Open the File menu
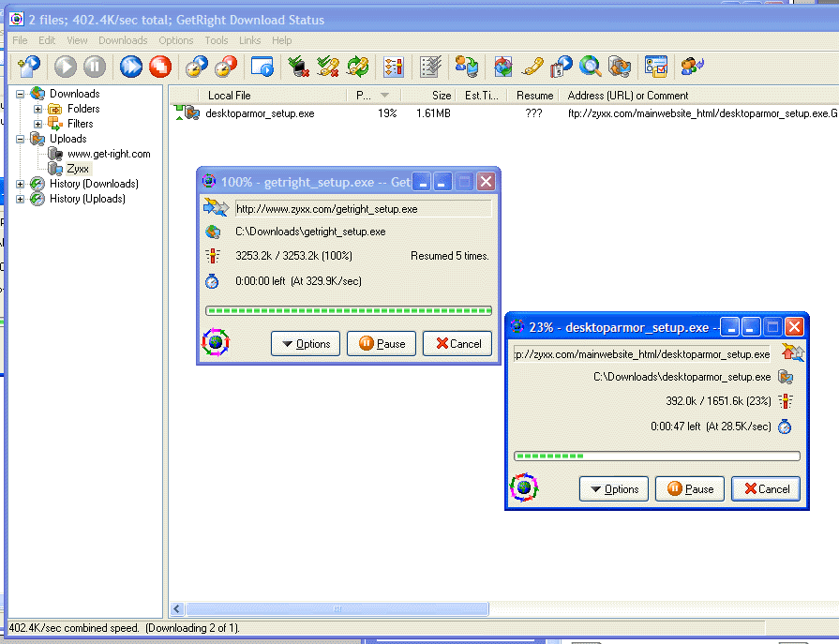The image size is (839, 644). coord(20,40)
